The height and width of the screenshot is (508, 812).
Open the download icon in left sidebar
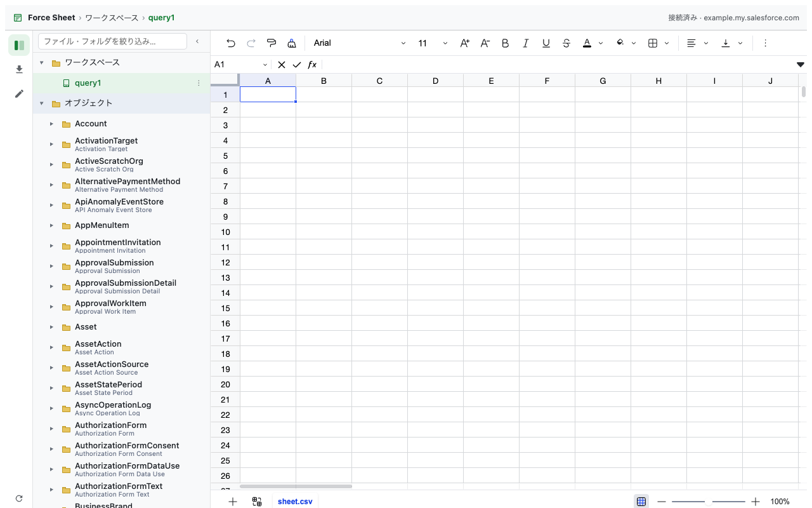(19, 69)
